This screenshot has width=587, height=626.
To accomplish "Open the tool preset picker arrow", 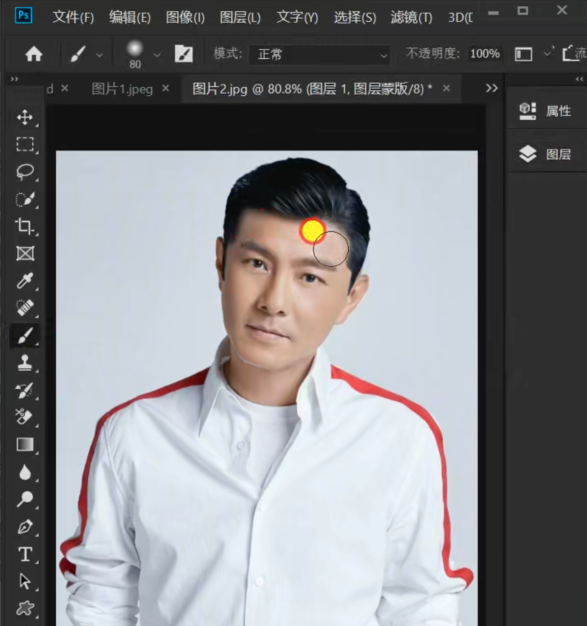I will click(x=99, y=55).
